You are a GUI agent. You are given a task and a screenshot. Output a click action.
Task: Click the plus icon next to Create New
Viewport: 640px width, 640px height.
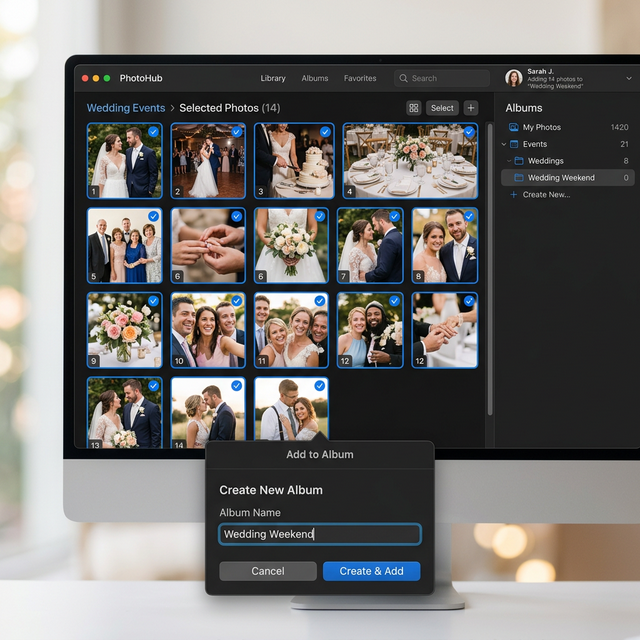pyautogui.click(x=513, y=195)
